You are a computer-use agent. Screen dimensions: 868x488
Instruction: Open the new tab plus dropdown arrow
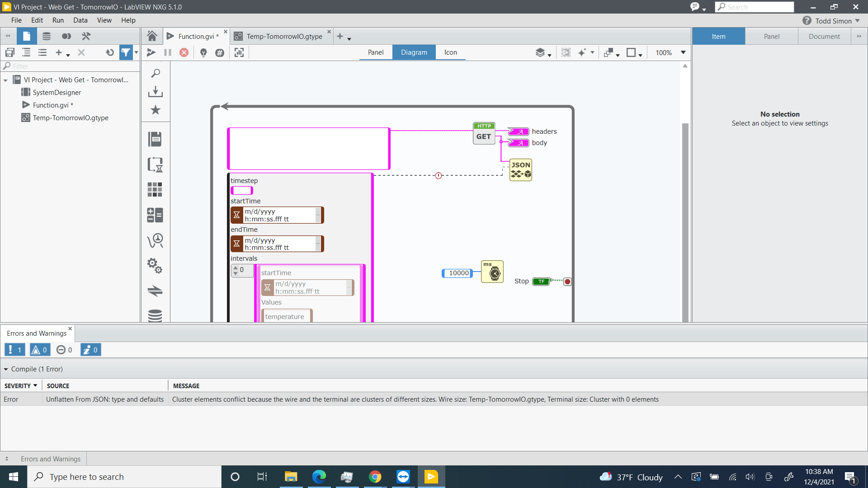tap(349, 38)
